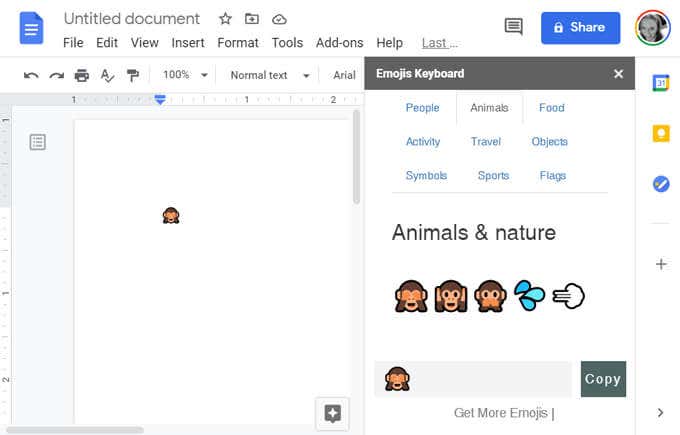The width and height of the screenshot is (680, 435).
Task: Hide the side panel with chevron
Action: pyautogui.click(x=660, y=412)
